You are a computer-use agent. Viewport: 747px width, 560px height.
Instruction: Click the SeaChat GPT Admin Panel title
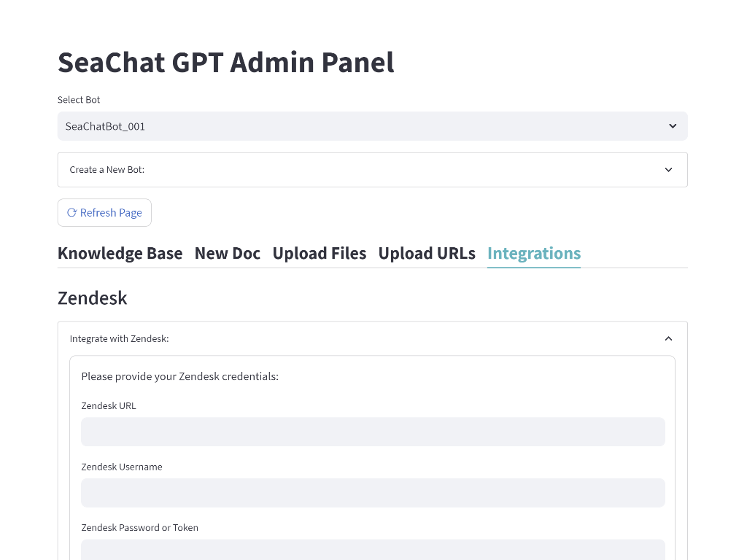225,63
